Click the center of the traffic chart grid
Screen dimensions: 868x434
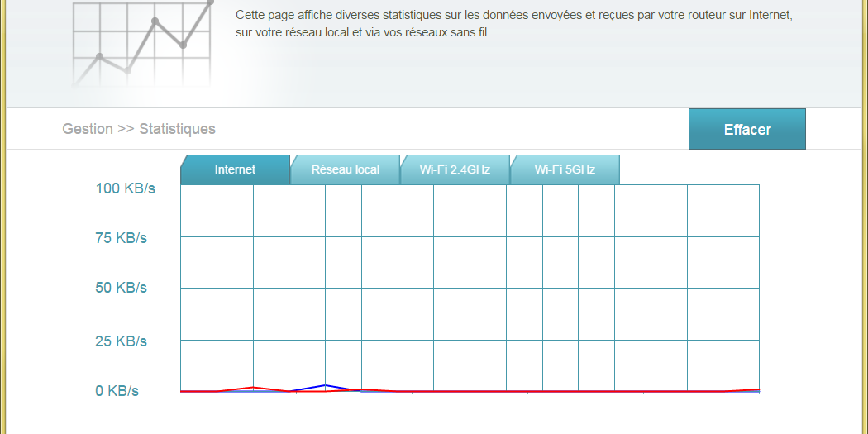coord(470,288)
